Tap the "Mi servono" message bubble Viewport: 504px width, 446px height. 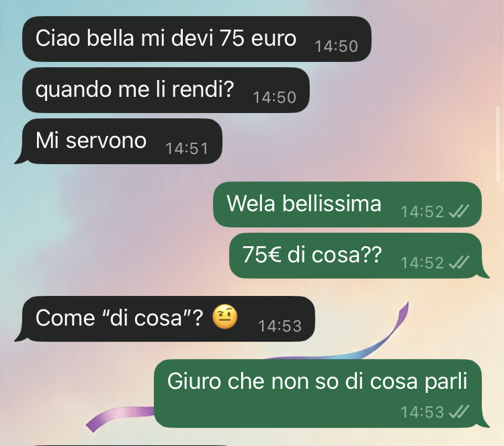[x=119, y=141]
